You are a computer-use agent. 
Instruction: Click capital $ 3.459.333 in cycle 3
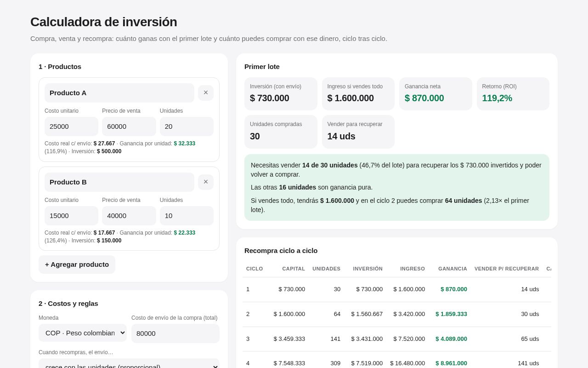[x=289, y=339]
